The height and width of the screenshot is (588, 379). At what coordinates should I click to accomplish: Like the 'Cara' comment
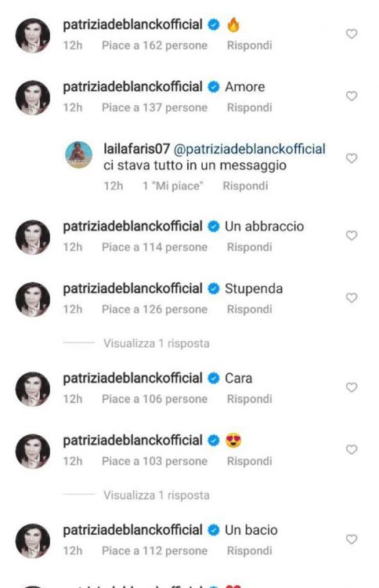coord(352,388)
